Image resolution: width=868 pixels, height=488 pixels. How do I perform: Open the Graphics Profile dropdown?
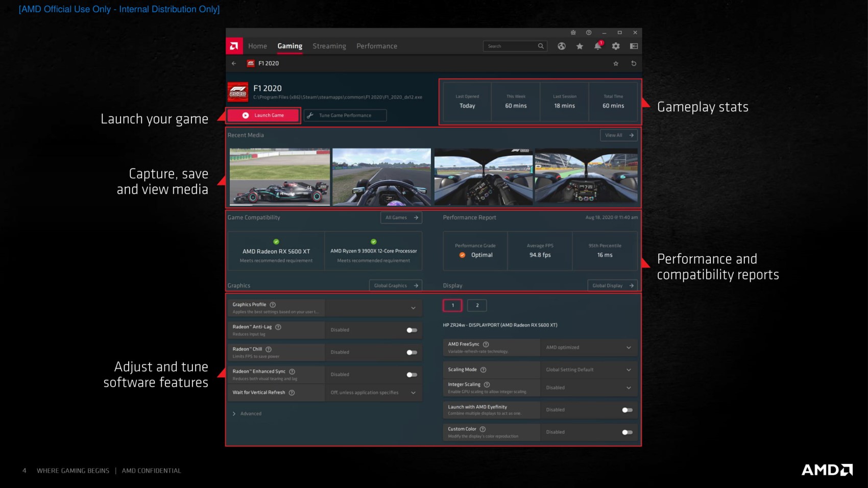pos(374,308)
